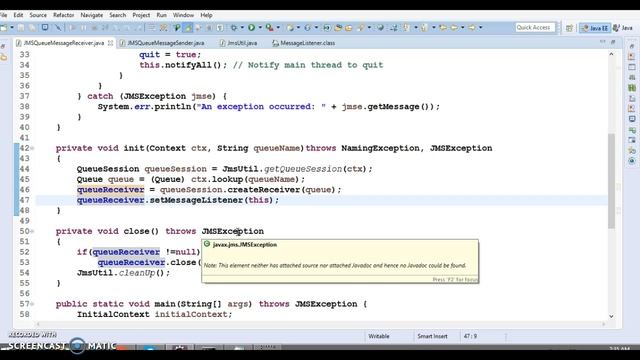Screen dimensions: 640x360
Task: Click the Previous Annotation icon in toolbar
Action: (424, 27)
